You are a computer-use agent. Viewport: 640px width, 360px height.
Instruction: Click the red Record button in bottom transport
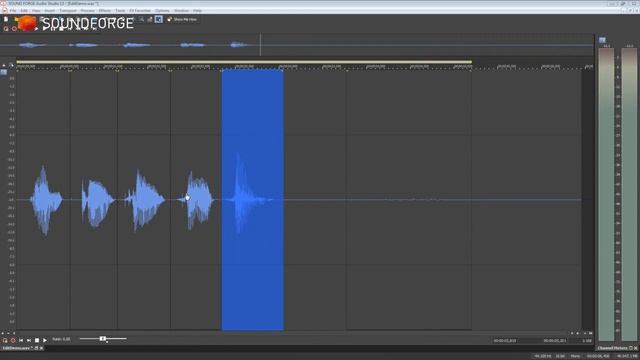[x=13, y=340]
